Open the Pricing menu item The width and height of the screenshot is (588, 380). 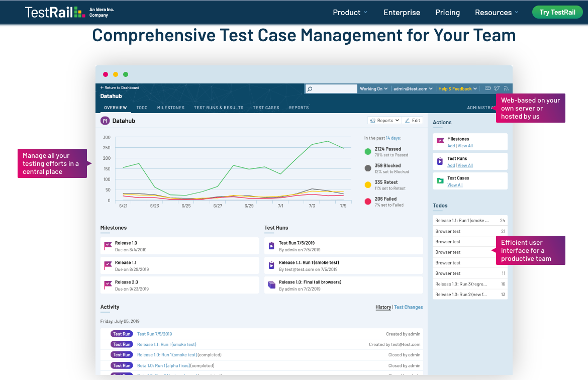click(x=447, y=13)
